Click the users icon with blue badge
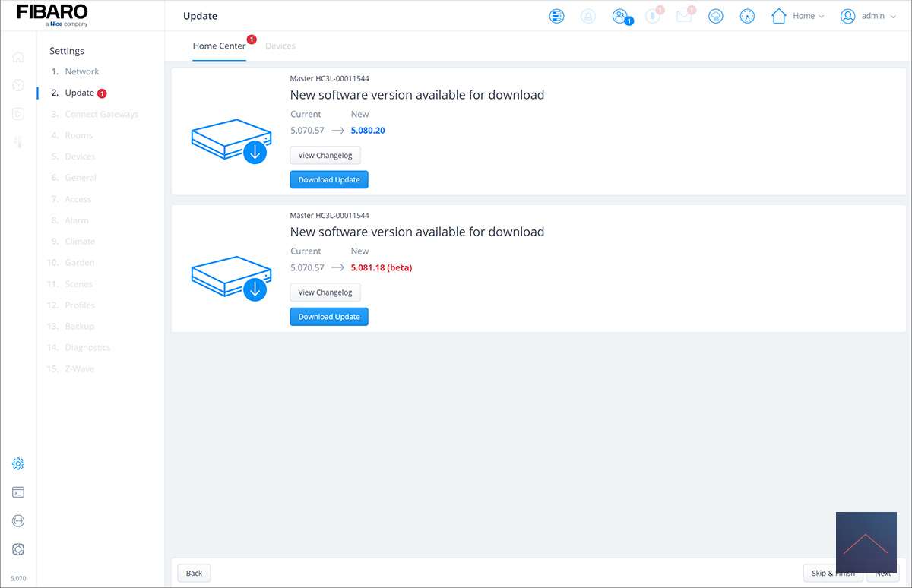The height and width of the screenshot is (588, 912). [x=620, y=16]
